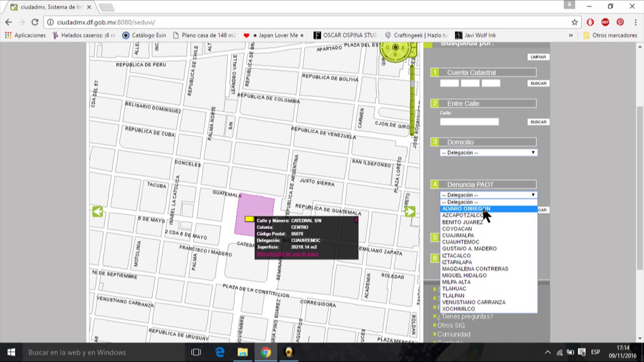644x362 pixels.
Task: Open File Explorer from the taskbar
Action: pyautogui.click(x=243, y=352)
